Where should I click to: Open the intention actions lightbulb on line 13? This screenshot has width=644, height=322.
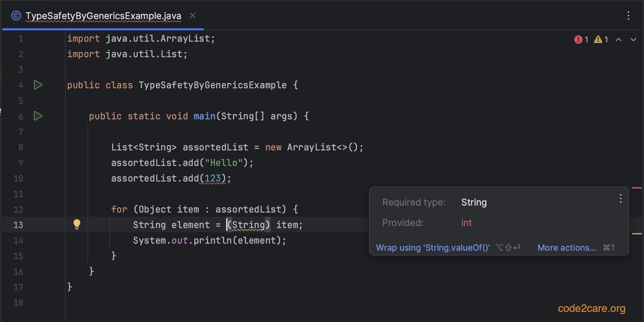pyautogui.click(x=77, y=225)
